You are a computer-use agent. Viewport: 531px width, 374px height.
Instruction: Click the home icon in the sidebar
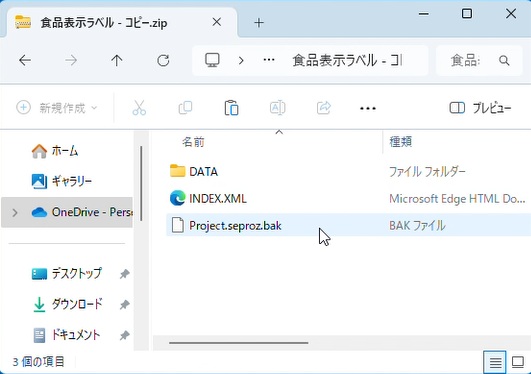pos(39,151)
